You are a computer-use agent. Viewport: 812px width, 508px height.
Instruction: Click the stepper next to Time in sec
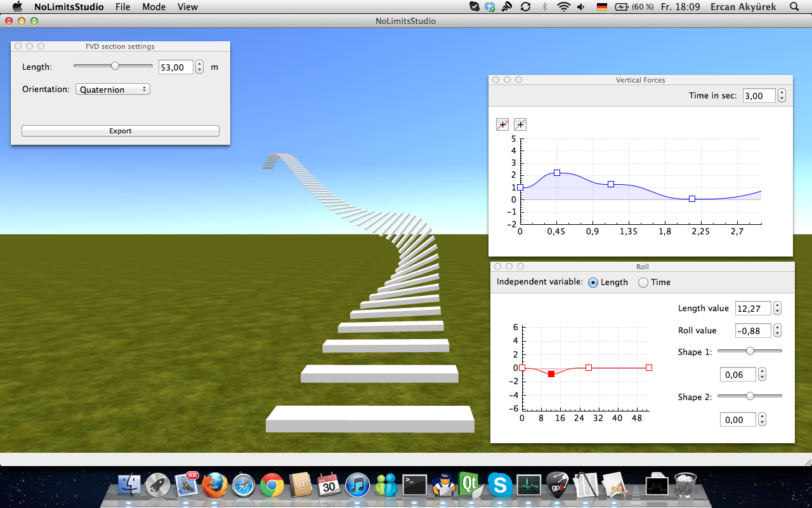click(x=782, y=96)
